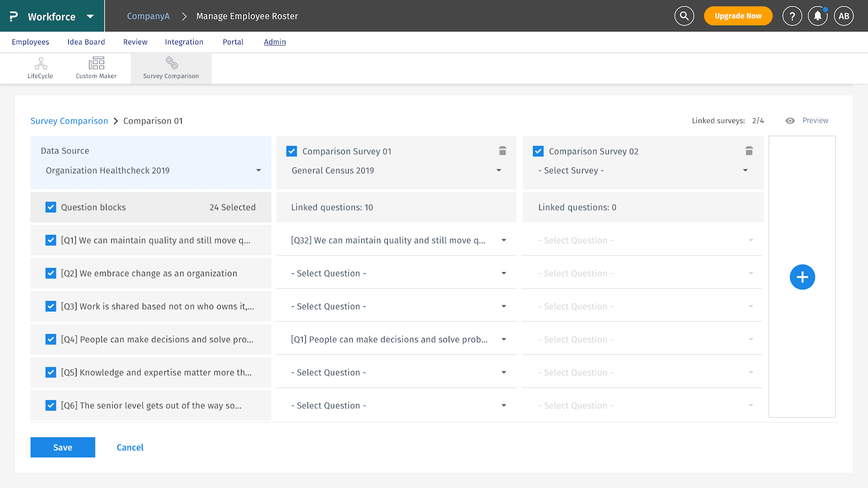Open the LifeCycle tool

(x=41, y=68)
